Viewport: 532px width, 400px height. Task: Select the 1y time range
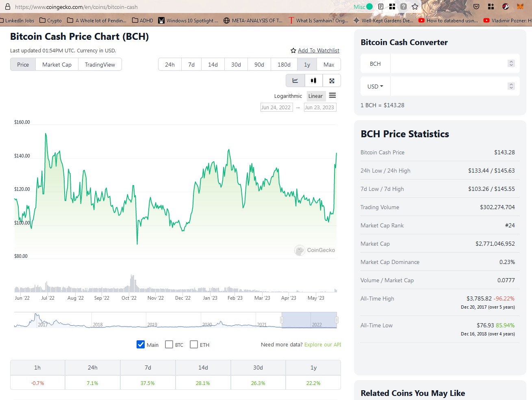click(307, 65)
